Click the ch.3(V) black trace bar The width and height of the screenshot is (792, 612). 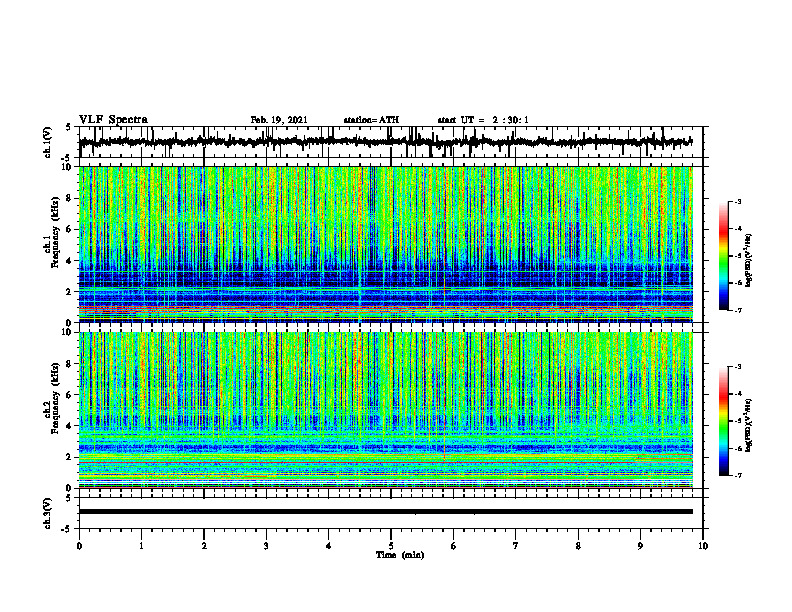(x=386, y=512)
